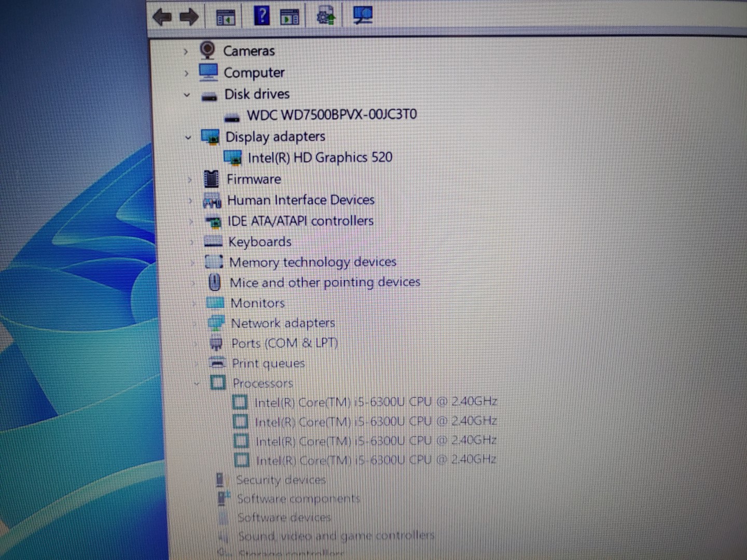Select Monitors tree label

pyautogui.click(x=258, y=303)
